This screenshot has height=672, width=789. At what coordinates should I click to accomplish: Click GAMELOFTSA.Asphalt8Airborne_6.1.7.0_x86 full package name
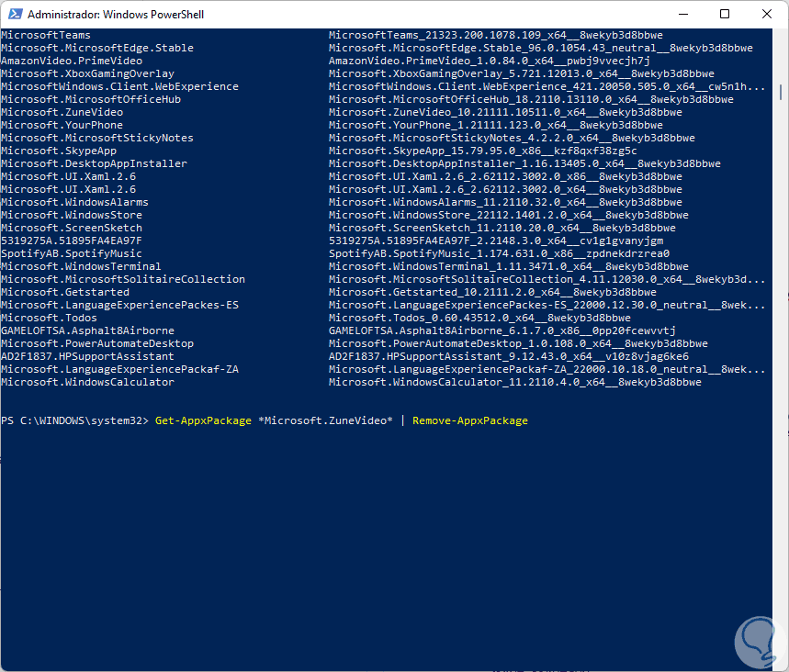click(x=502, y=331)
